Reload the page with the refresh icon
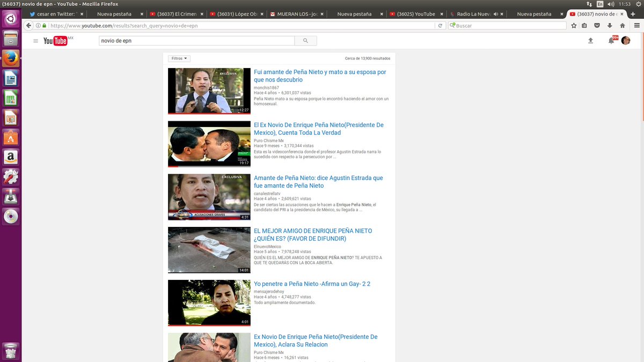Viewport: 644px width, 362px height. point(441,25)
